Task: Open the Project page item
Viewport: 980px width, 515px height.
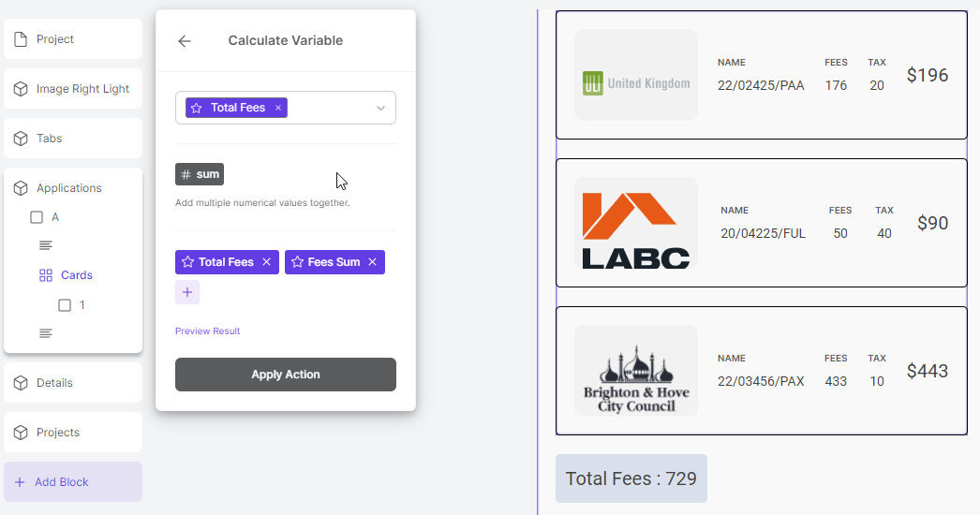Action: point(73,38)
